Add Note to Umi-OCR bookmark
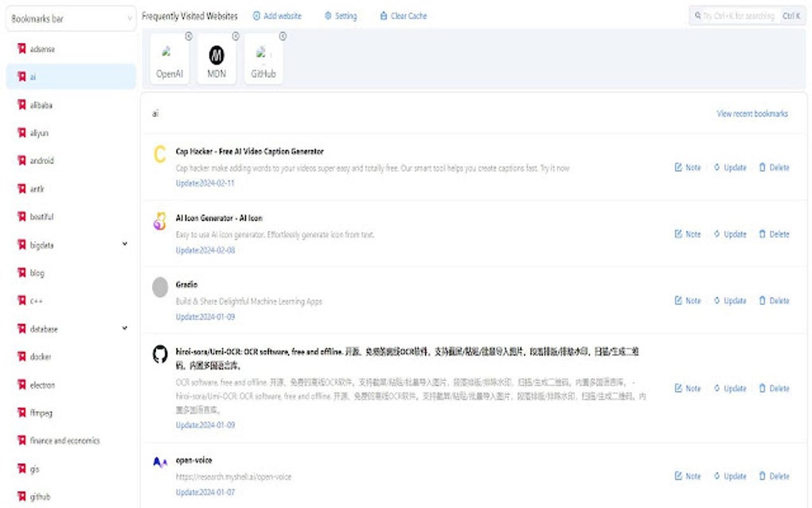 point(688,389)
